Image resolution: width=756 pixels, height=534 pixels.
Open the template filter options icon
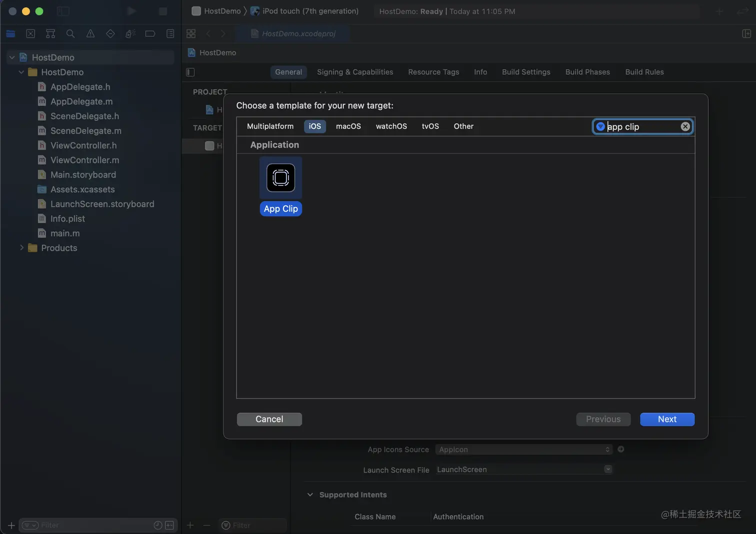[x=600, y=127]
